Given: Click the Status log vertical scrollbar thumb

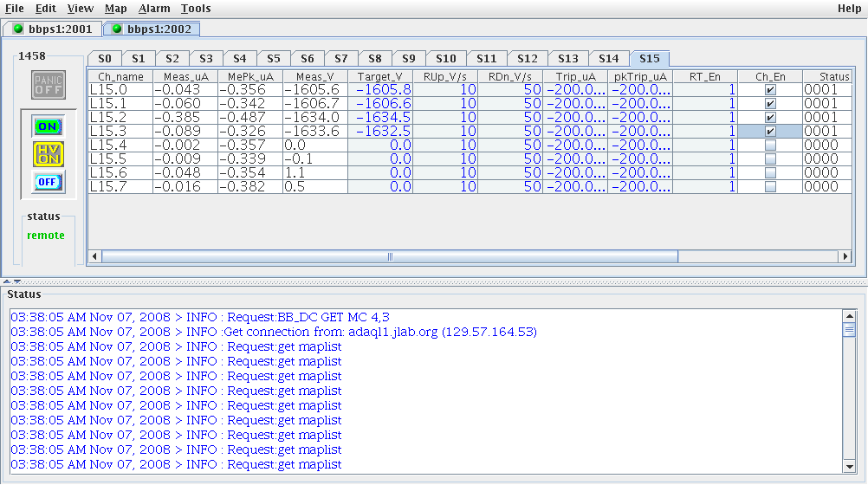Looking at the screenshot, I should [x=849, y=330].
